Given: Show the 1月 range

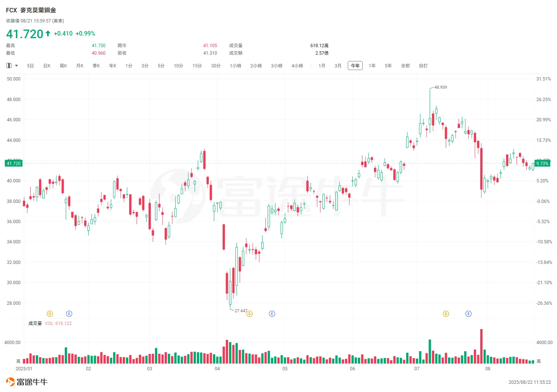Looking at the screenshot, I should click(x=322, y=66).
